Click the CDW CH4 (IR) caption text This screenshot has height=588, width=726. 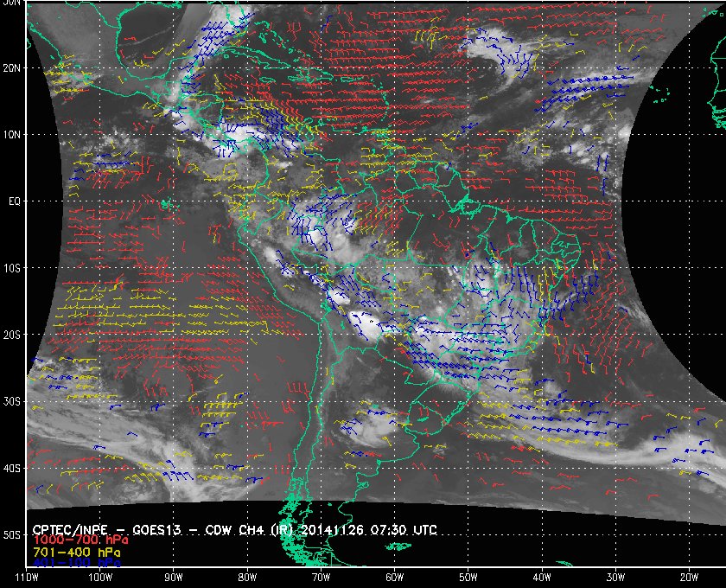(x=250, y=530)
